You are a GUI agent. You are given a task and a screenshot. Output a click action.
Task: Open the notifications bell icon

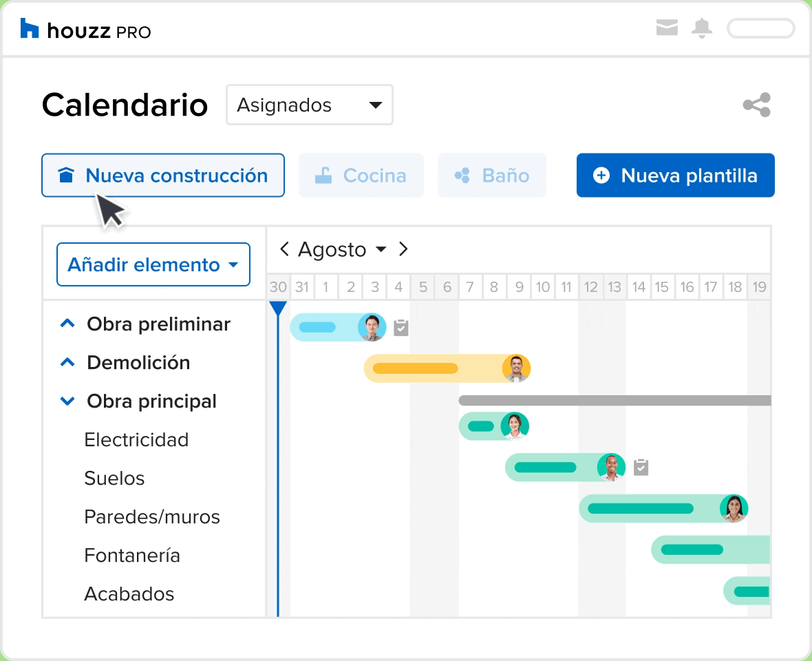(702, 28)
